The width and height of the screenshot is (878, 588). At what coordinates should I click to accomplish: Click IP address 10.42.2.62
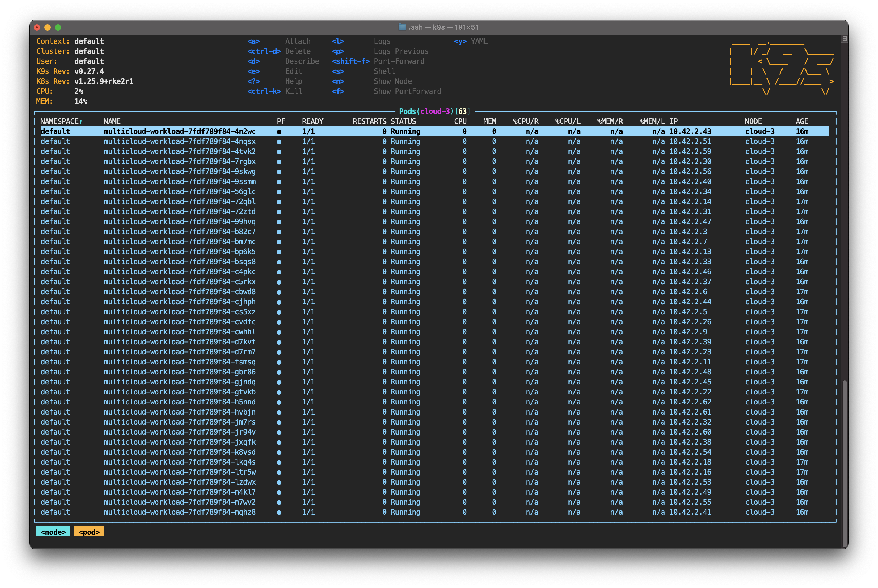pos(690,402)
